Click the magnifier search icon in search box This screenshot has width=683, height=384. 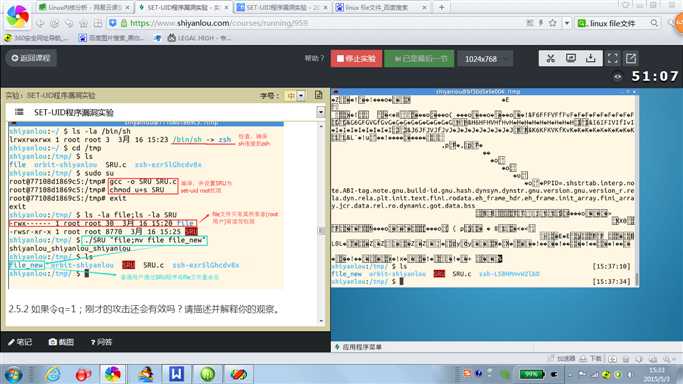click(x=654, y=23)
